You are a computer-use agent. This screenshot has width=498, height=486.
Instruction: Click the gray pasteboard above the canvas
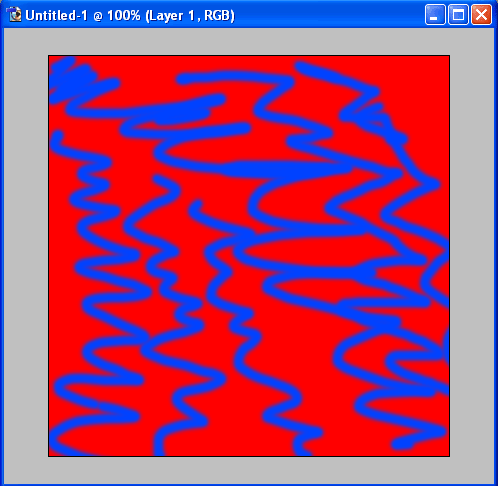click(249, 42)
